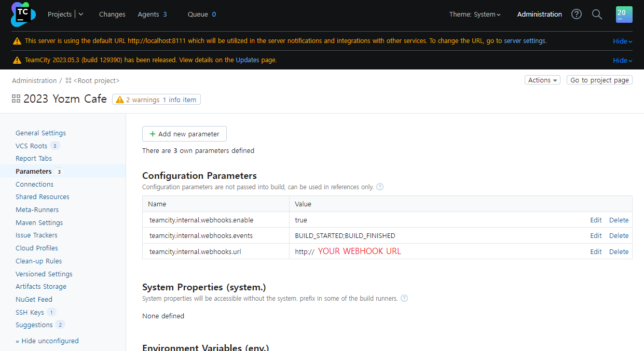
Task: Edit the teamcity.internal.webhooks.enable parameter
Action: click(x=596, y=220)
